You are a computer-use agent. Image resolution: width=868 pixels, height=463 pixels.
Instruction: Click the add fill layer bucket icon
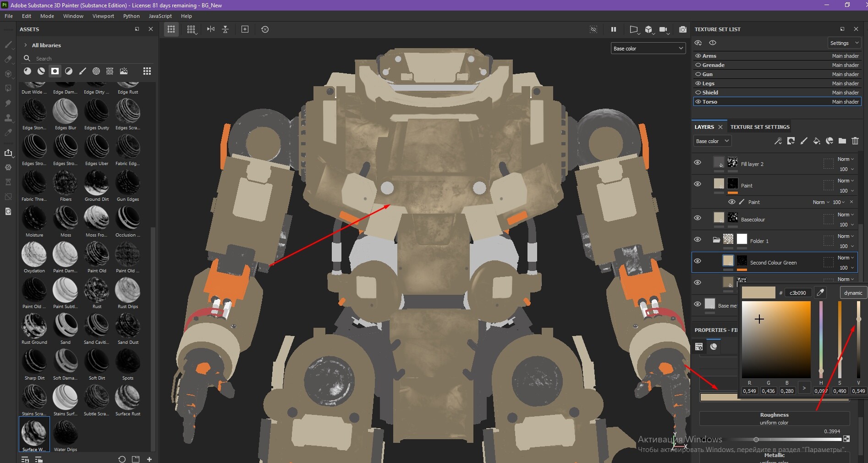click(816, 141)
